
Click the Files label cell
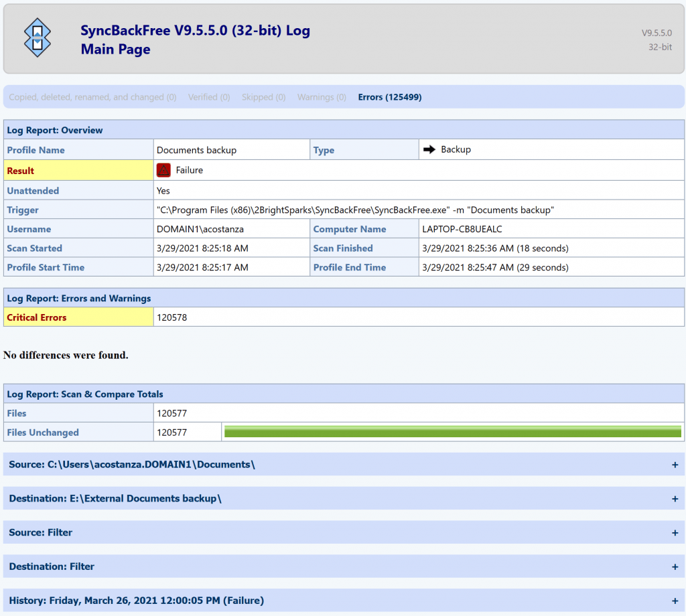[x=79, y=413]
